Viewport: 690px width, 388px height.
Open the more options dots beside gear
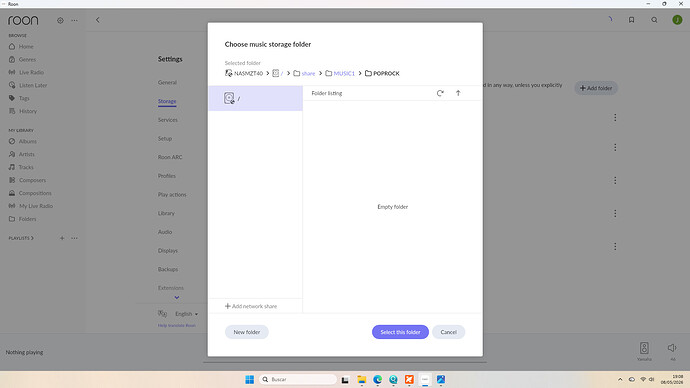point(74,20)
